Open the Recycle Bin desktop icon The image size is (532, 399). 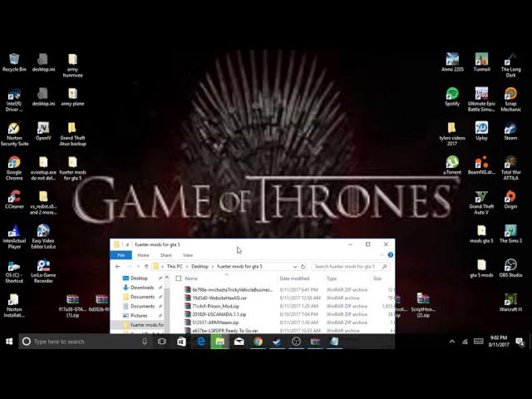[x=14, y=62]
